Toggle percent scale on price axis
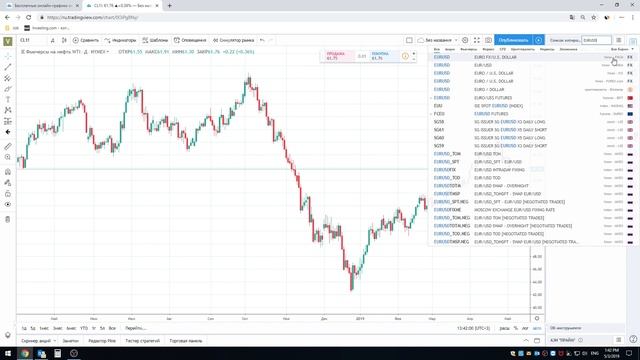This screenshot has width=640, height=360. click(516, 328)
